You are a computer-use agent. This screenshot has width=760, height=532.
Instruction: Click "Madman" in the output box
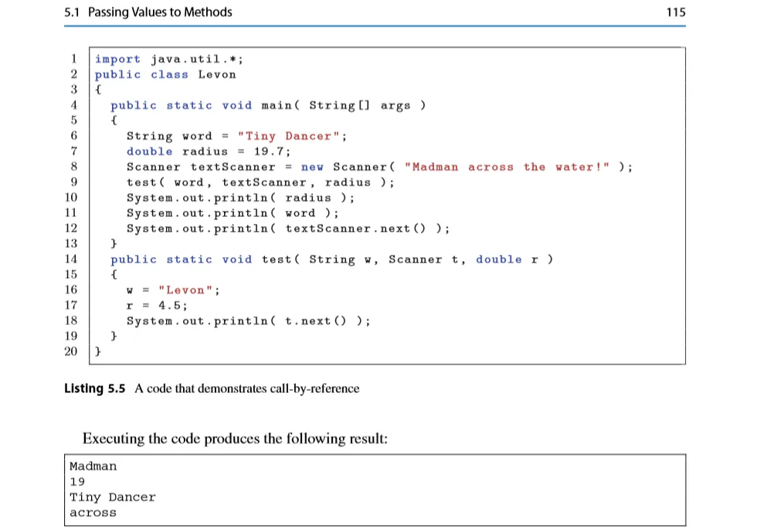pyautogui.click(x=93, y=466)
